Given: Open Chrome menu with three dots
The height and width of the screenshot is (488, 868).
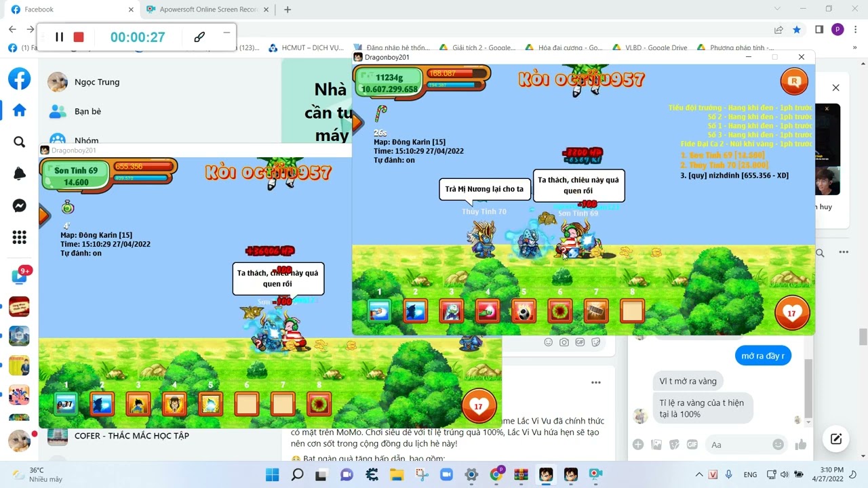Looking at the screenshot, I should [x=856, y=30].
